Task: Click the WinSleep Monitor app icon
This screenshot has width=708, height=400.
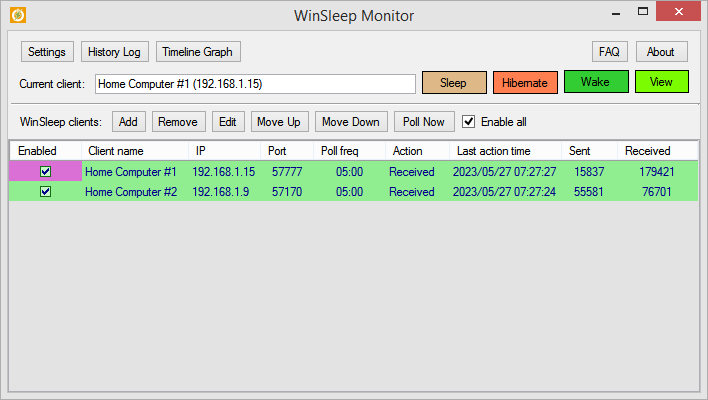Action: (18, 15)
